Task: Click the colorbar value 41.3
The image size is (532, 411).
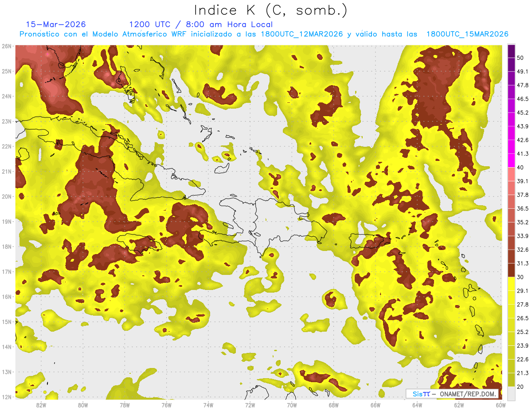Action: (522, 154)
